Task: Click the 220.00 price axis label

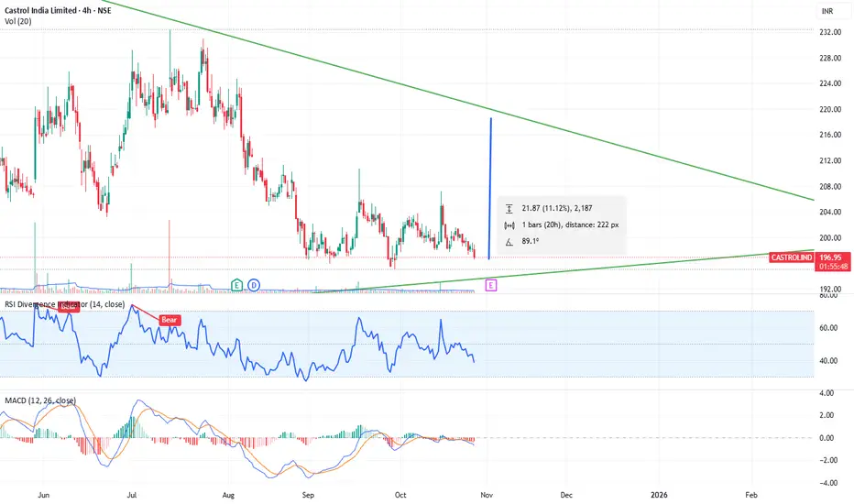Action: [x=830, y=109]
